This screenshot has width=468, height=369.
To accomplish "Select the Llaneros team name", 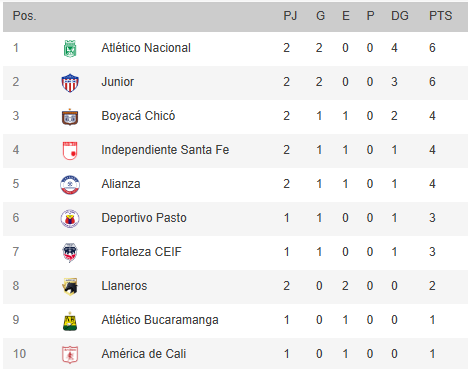I will (x=124, y=286).
